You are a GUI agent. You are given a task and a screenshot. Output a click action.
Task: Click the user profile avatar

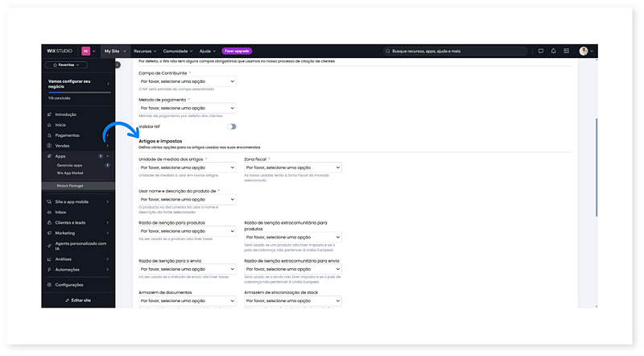coord(584,51)
